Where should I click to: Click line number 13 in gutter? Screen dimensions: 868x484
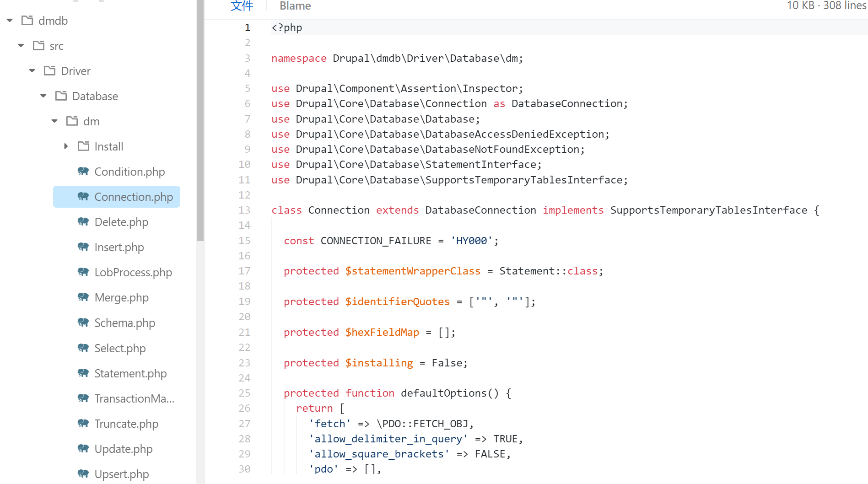(x=244, y=210)
